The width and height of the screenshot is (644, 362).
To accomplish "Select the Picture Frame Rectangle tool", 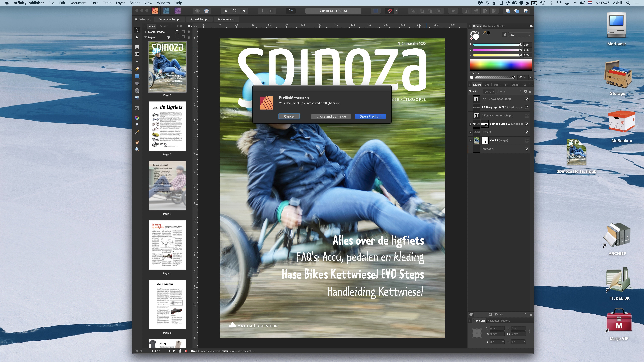I will coord(137,83).
